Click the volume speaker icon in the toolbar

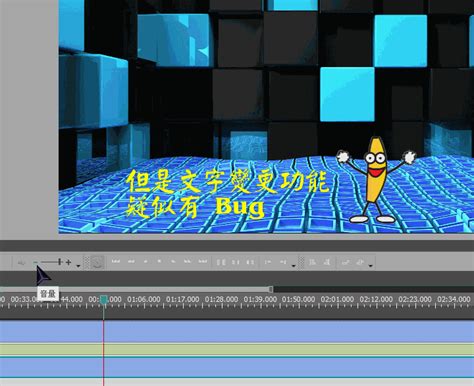21,263
